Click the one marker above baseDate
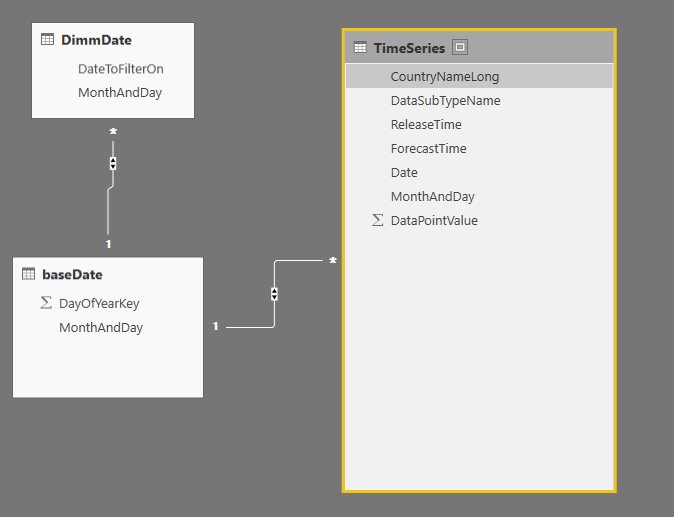 pyautogui.click(x=108, y=244)
